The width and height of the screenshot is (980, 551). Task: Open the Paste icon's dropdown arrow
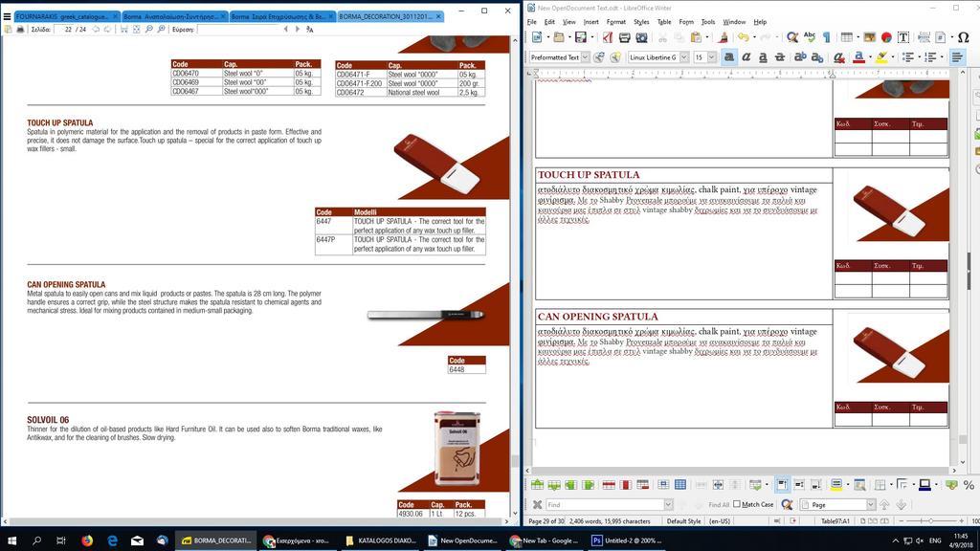[x=707, y=38]
